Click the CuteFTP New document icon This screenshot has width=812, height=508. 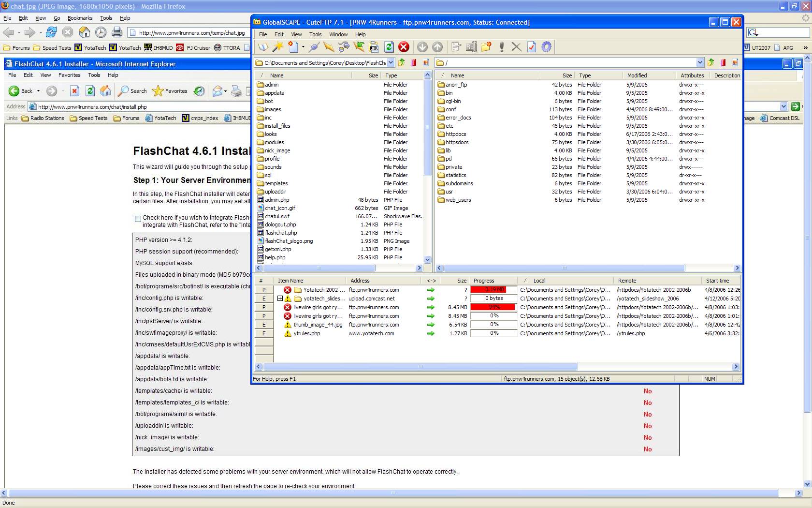tap(293, 47)
